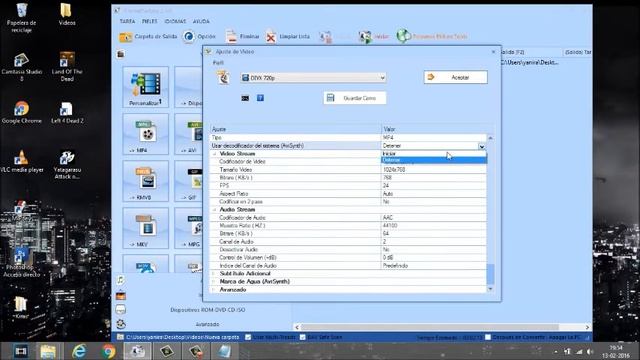Image resolution: width=640 pixels, height=360 pixels.
Task: Click the AAC audio encoder value
Action: click(x=434, y=218)
